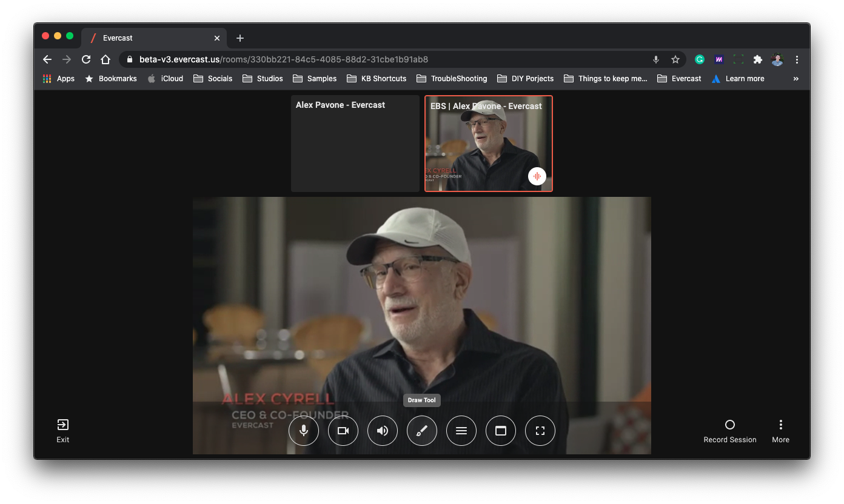This screenshot has height=504, width=844.
Task: Open the Studios bookmarks folder
Action: pos(263,79)
